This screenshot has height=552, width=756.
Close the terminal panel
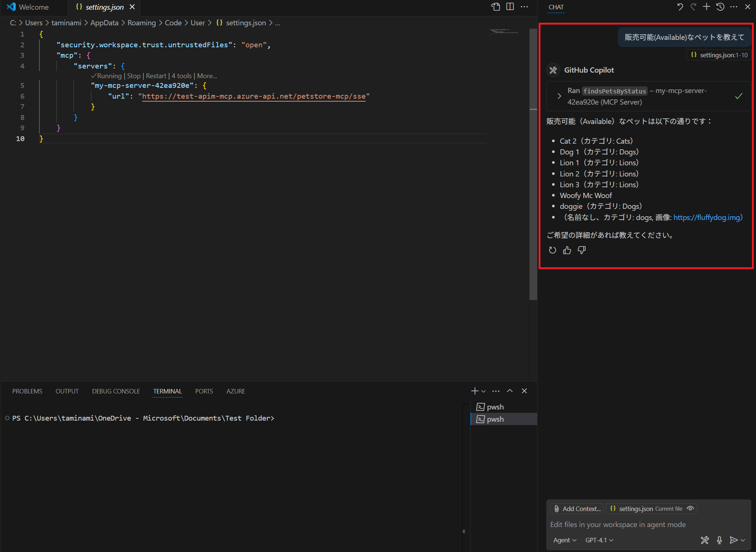(x=524, y=391)
